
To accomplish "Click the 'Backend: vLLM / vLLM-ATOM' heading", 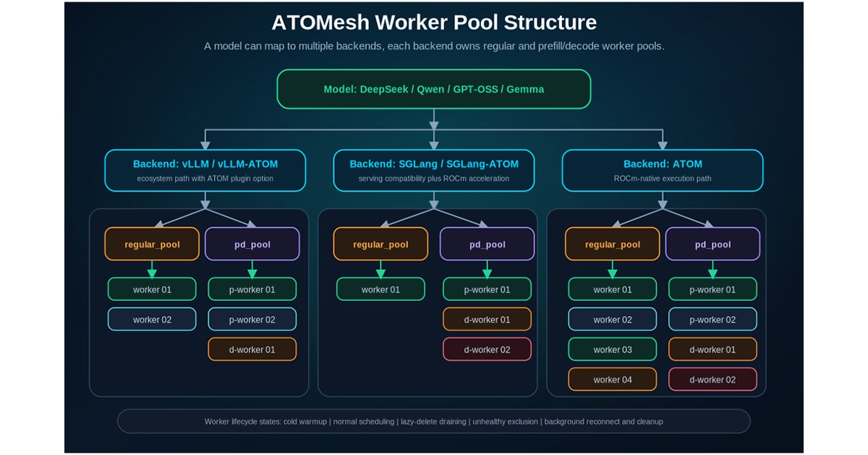I will [x=205, y=164].
